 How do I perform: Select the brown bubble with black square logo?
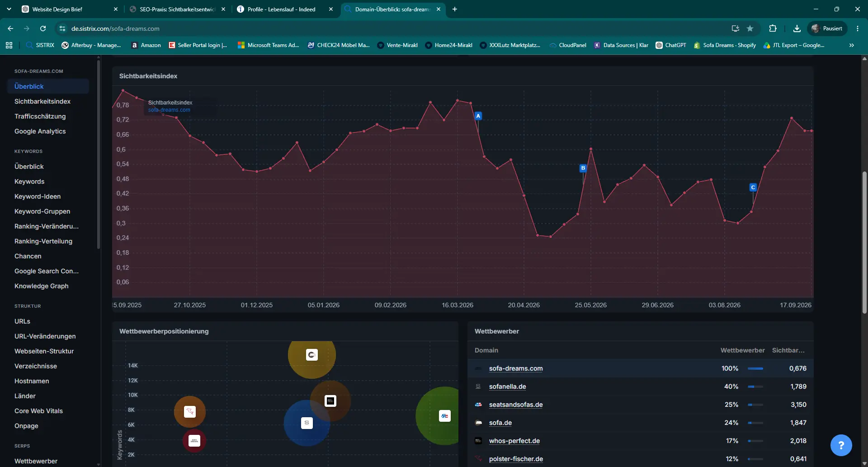coord(330,401)
